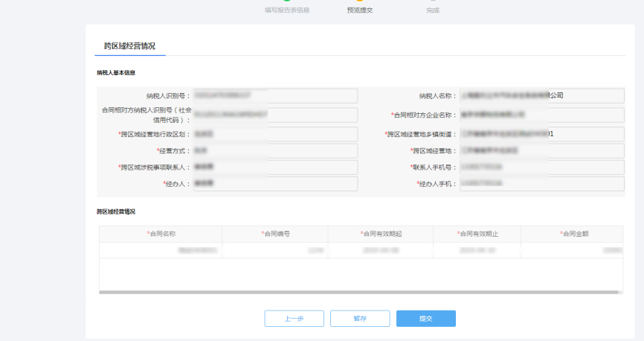Click the 完成 step label
644x341 pixels.
pos(433,10)
